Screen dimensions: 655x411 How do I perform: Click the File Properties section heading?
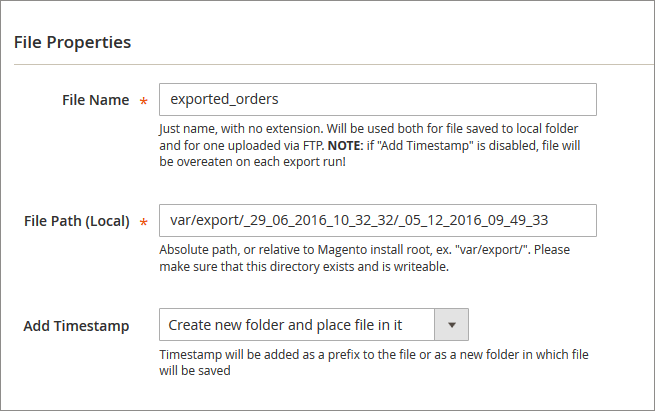[x=72, y=43]
